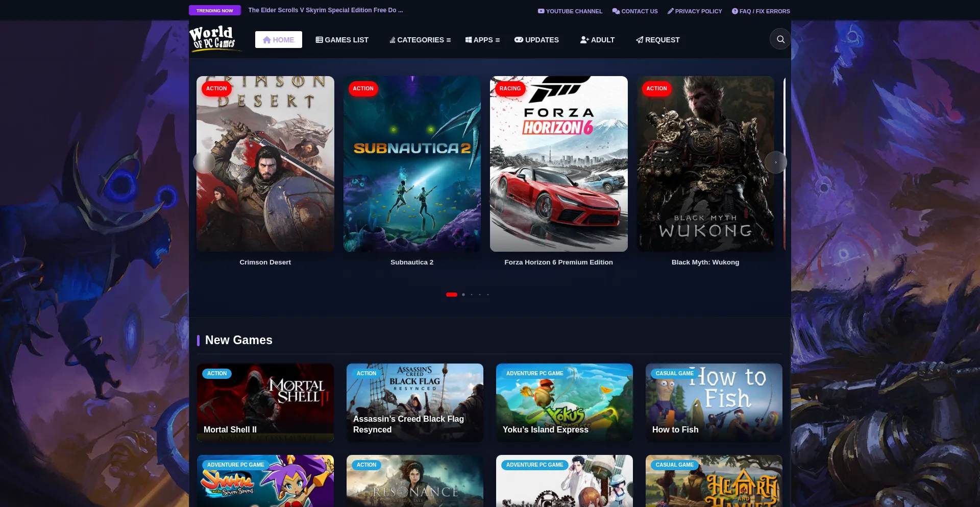Click Action tag on Subnautica 2
Image resolution: width=980 pixels, height=507 pixels.
click(363, 89)
